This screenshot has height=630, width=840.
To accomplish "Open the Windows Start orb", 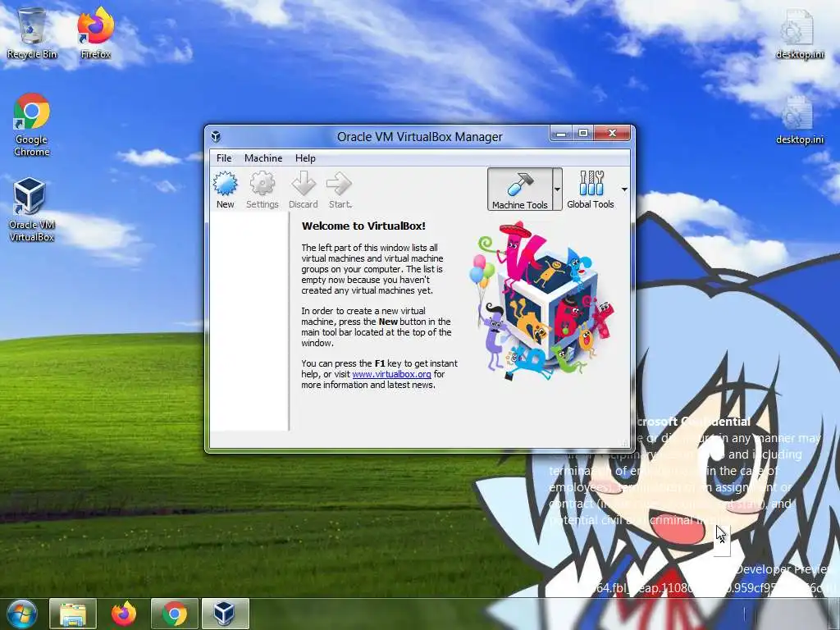I will pos(22,614).
